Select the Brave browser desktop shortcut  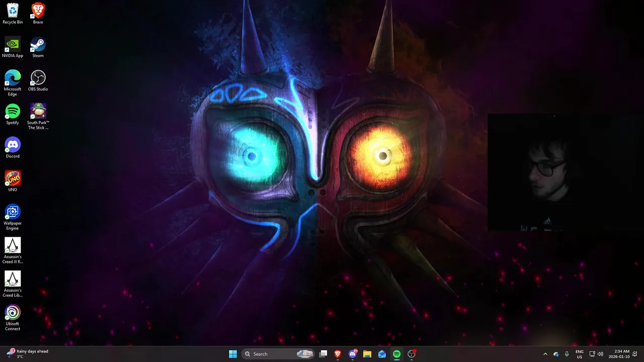[x=38, y=14]
